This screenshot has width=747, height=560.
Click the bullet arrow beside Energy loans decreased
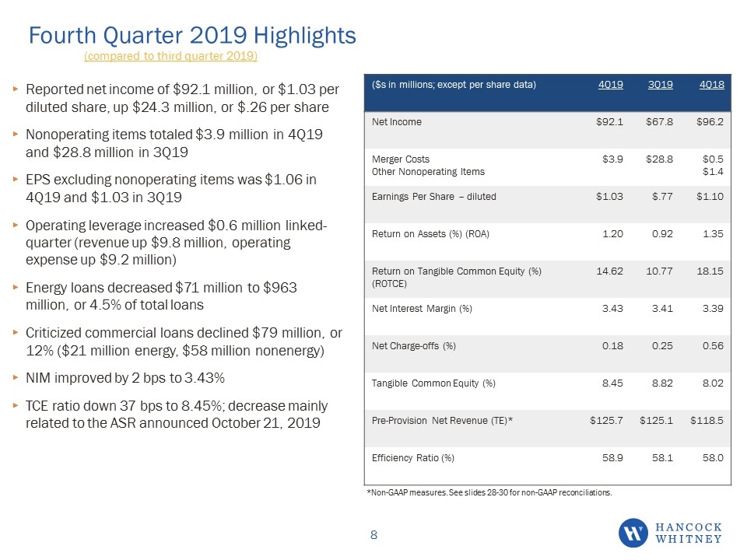(16, 287)
